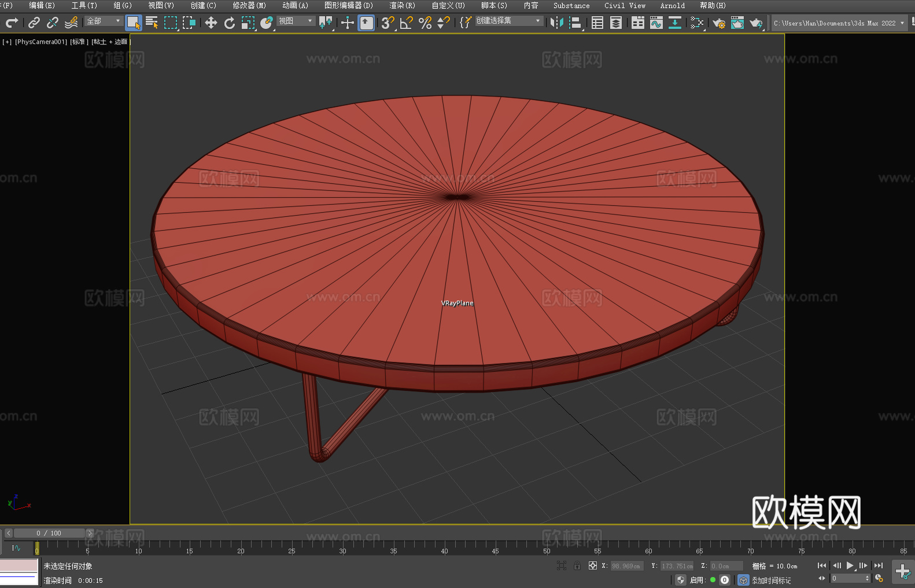This screenshot has height=588, width=915.
Task: Click the Use Pivot Point Center icon
Action: 326,23
